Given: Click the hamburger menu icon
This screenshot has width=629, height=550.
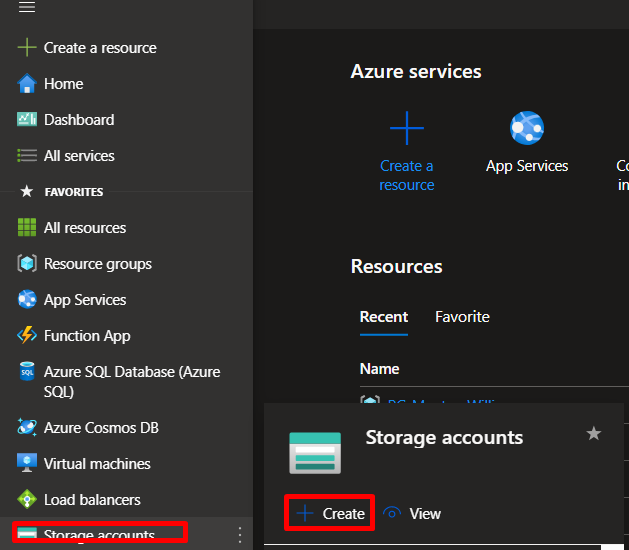Looking at the screenshot, I should click(27, 8).
